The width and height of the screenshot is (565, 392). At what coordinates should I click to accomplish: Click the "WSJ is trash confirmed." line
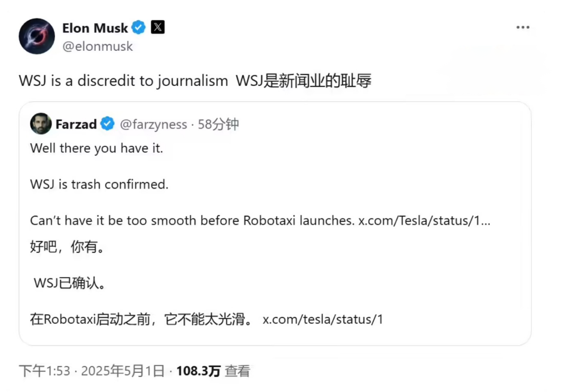99,184
